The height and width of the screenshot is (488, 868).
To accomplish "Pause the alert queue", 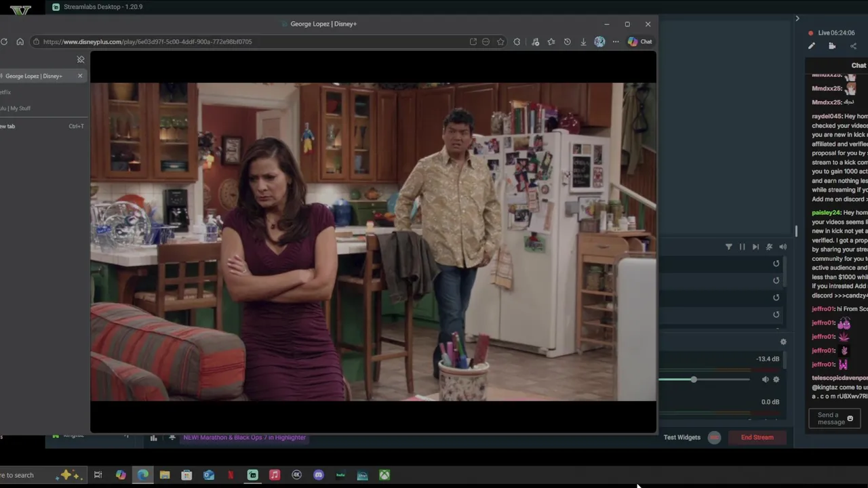I will [742, 247].
